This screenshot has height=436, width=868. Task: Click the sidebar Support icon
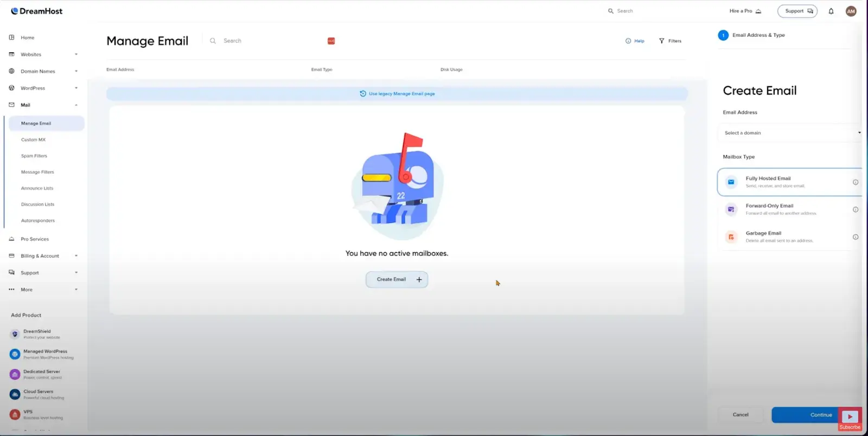[11, 273]
